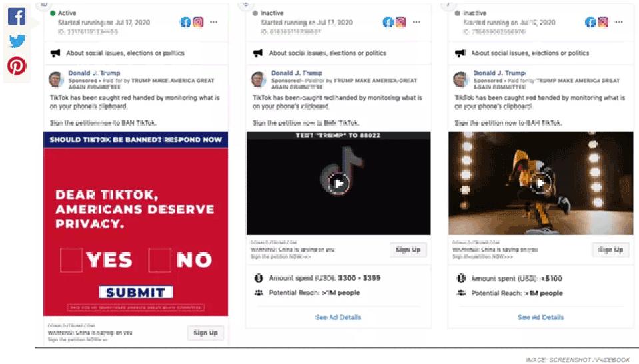Click the megaphone icon on the first ad
This screenshot has width=639, height=364.
[55, 53]
